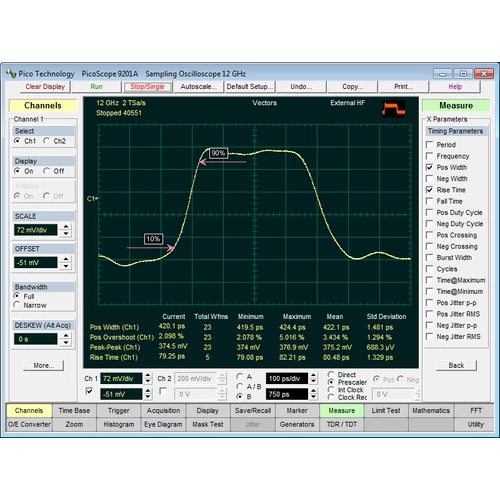Image resolution: width=500 pixels, height=500 pixels.
Task: Open the Trigger tab
Action: pos(119,411)
